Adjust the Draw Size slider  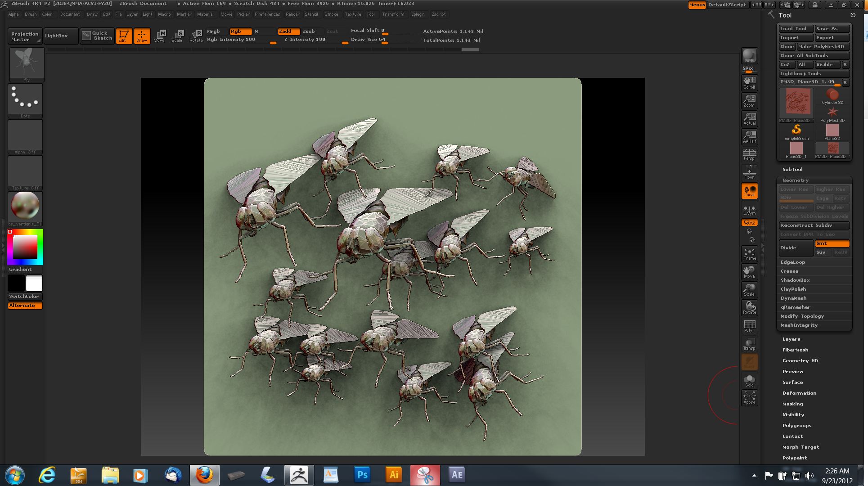[x=384, y=40]
